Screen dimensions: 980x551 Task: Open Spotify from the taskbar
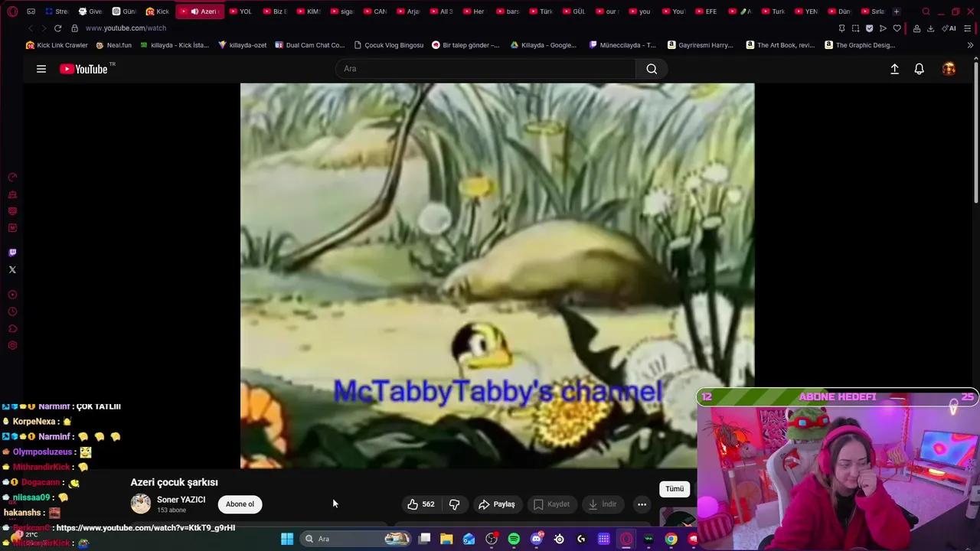[x=514, y=539]
